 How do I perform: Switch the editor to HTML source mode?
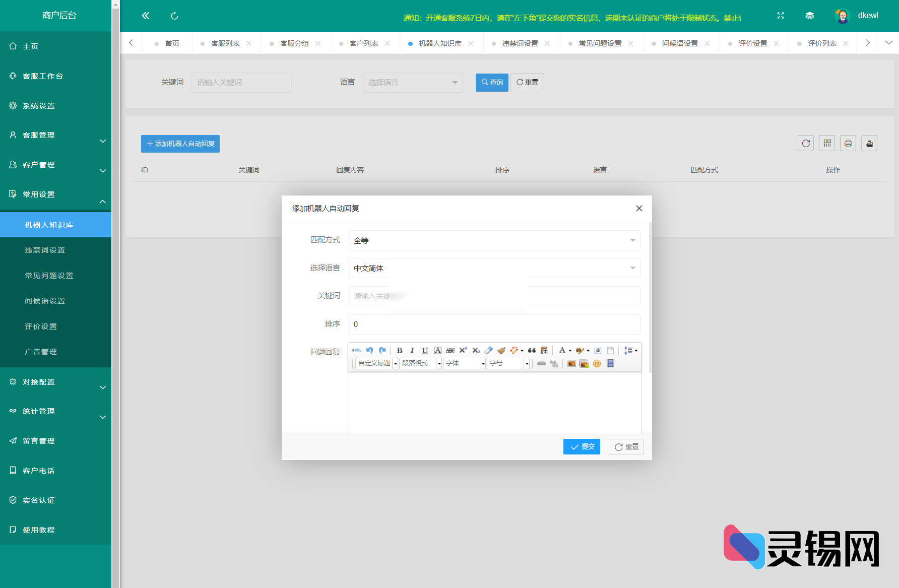[356, 351]
